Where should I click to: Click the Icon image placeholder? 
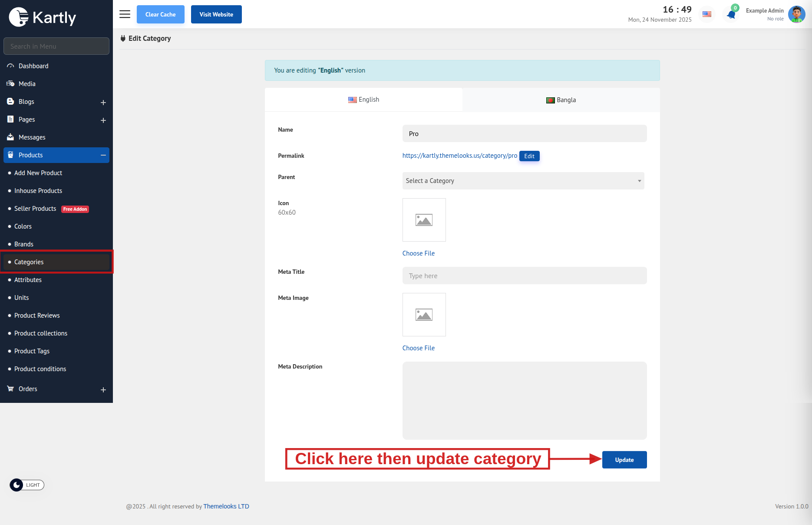[424, 220]
